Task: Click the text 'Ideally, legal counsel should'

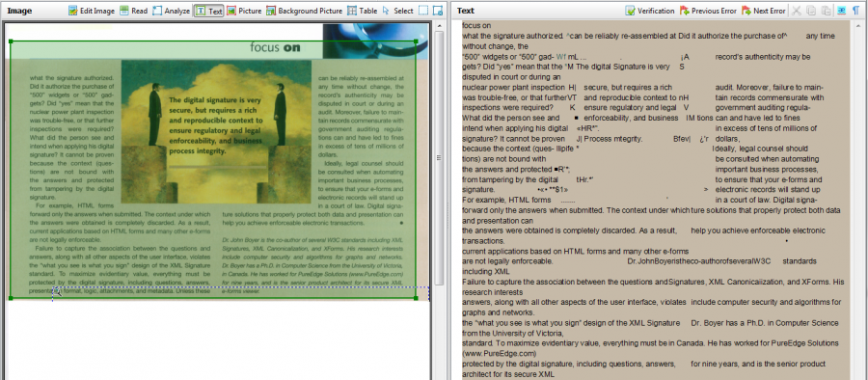Action: (x=760, y=149)
